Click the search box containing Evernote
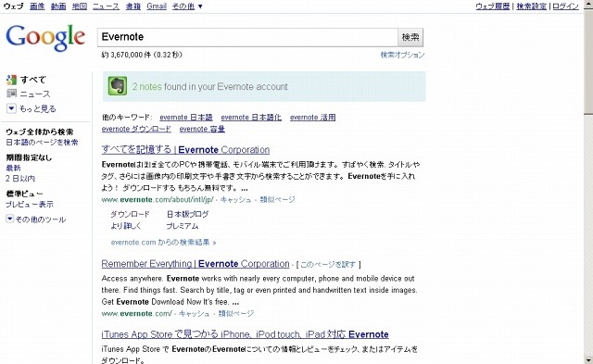Screen dimensions: 593x364 click(x=247, y=37)
